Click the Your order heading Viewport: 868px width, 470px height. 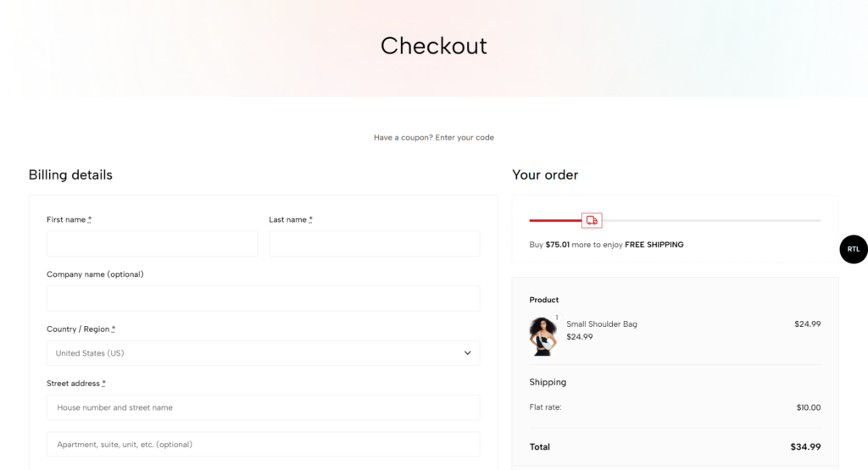click(545, 175)
